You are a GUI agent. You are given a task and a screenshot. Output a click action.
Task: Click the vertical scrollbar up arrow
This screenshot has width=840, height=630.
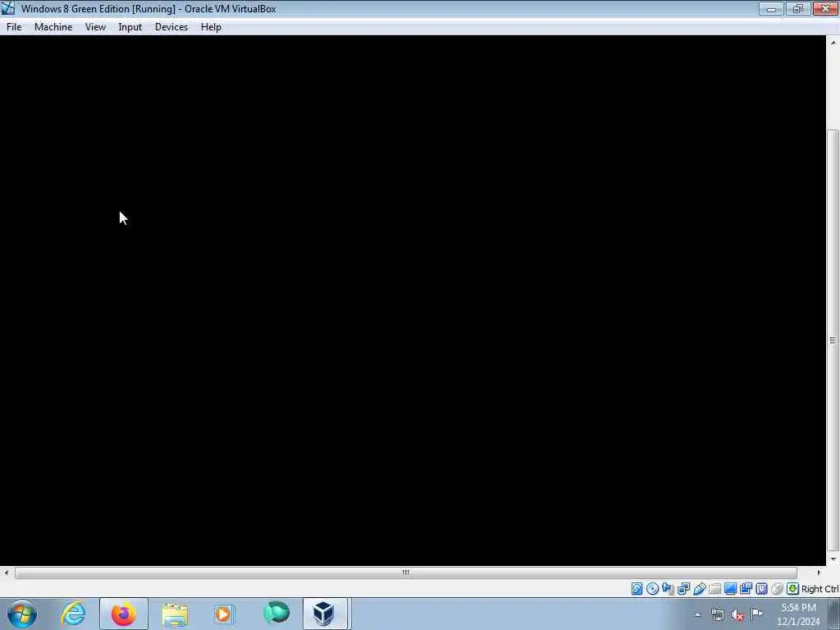coord(833,43)
